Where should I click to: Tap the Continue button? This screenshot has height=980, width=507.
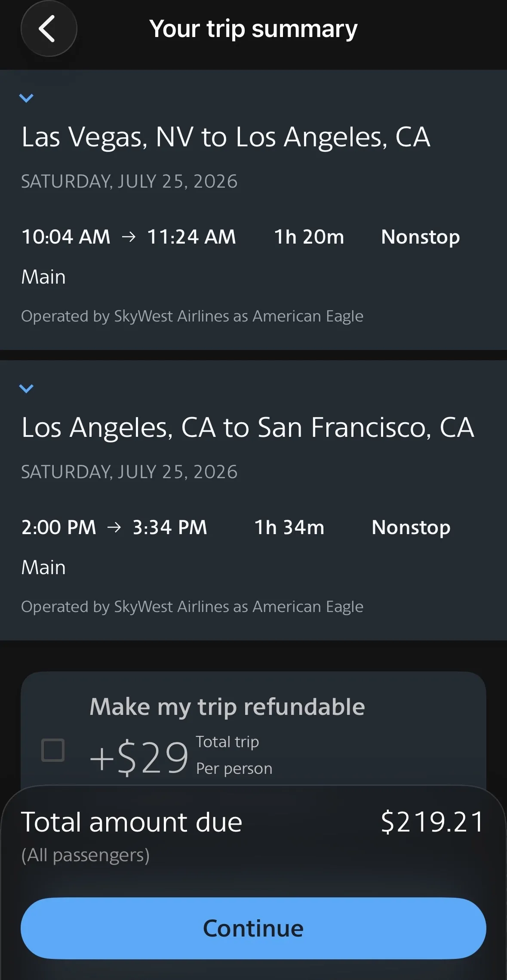253,928
